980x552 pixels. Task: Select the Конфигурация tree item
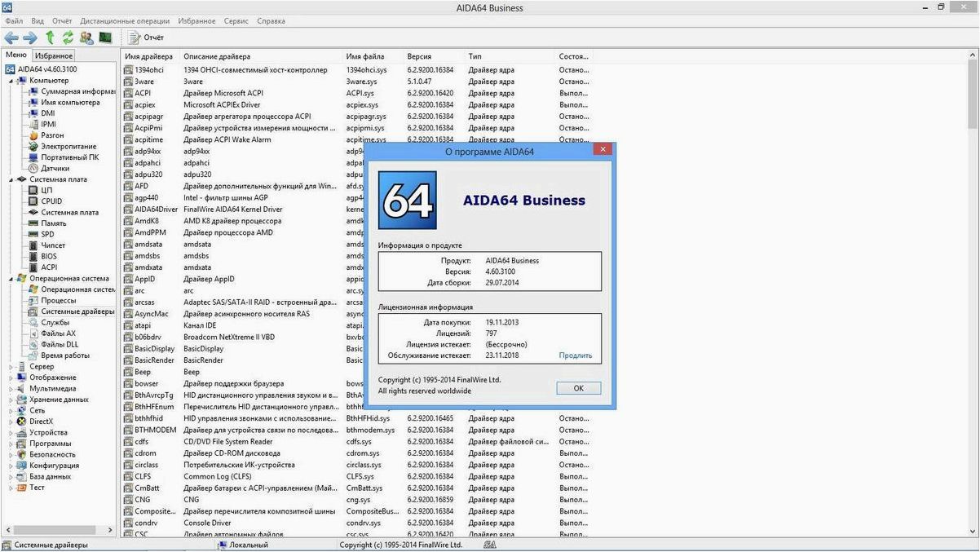click(x=48, y=466)
